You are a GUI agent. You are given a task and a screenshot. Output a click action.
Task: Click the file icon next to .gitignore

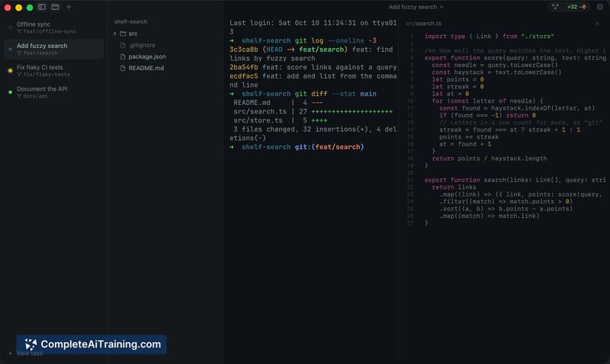point(123,45)
